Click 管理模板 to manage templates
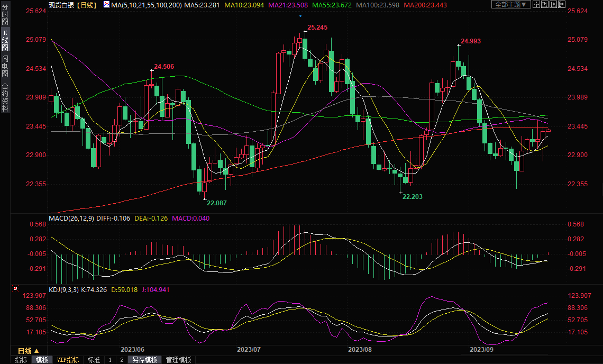Image resolution: width=603 pixels, height=364 pixels. pos(179,360)
